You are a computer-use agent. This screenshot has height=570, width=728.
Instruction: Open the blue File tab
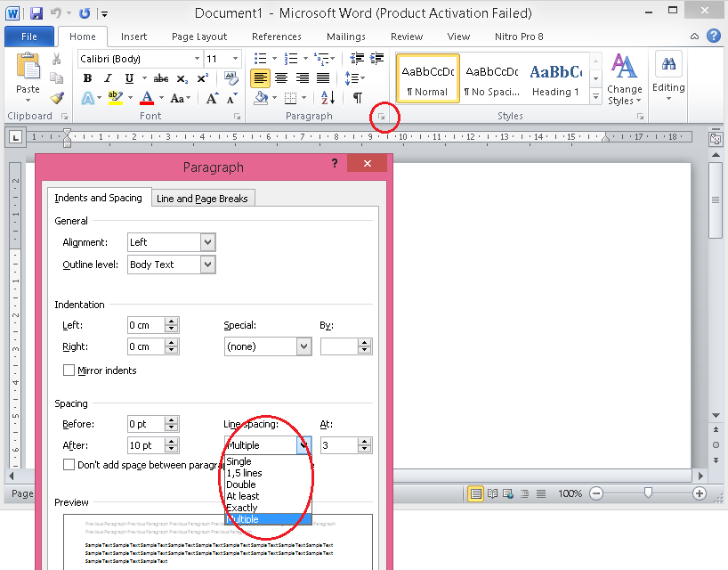coord(28,37)
